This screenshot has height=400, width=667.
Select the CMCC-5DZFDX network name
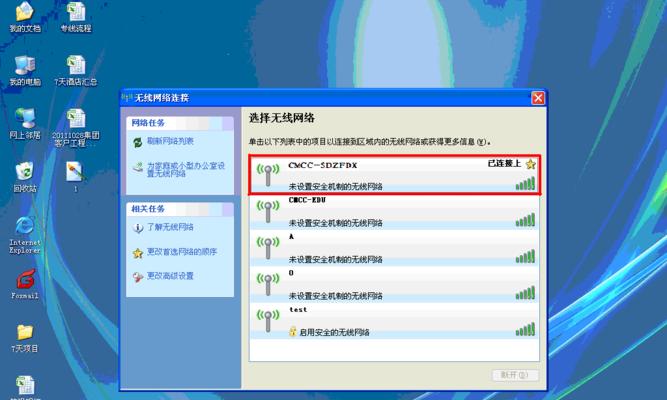pyautogui.click(x=323, y=165)
